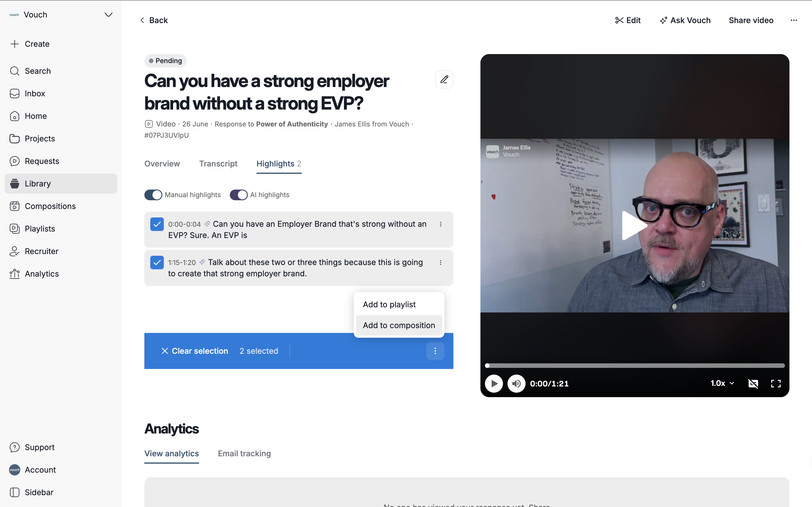Click the pencil icon to edit the title
Screen dimensions: 812x507
[x=444, y=79]
